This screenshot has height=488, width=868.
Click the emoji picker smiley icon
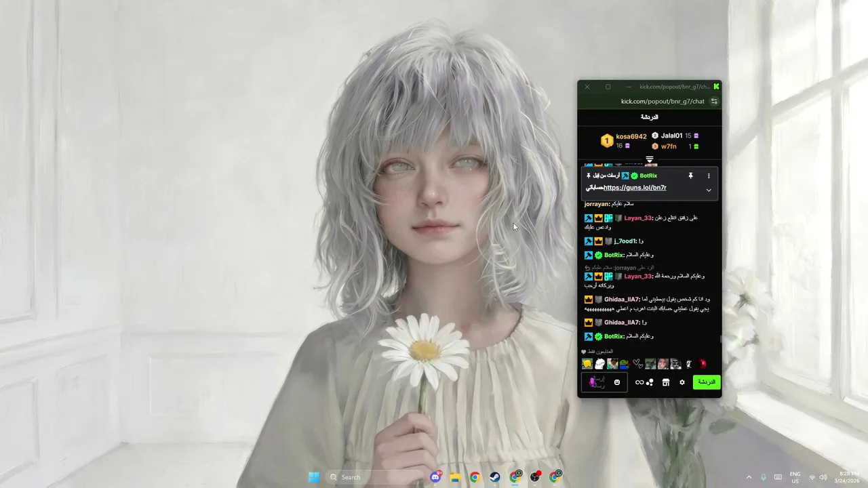[617, 382]
